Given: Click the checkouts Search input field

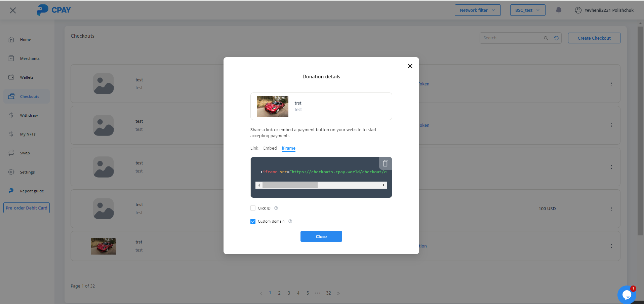Looking at the screenshot, I should pos(512,38).
